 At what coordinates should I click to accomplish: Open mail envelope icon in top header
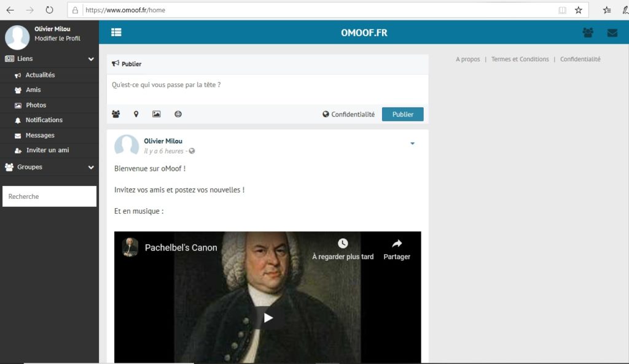pyautogui.click(x=612, y=33)
